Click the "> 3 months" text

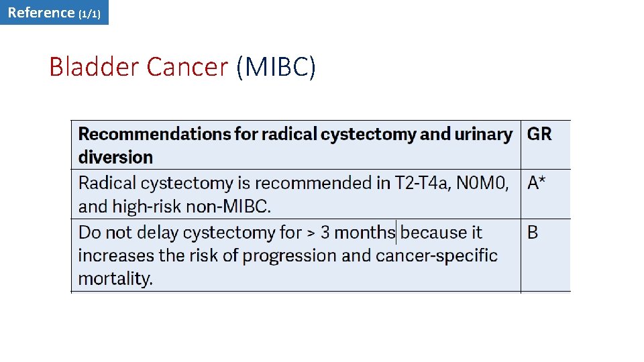pos(351,233)
